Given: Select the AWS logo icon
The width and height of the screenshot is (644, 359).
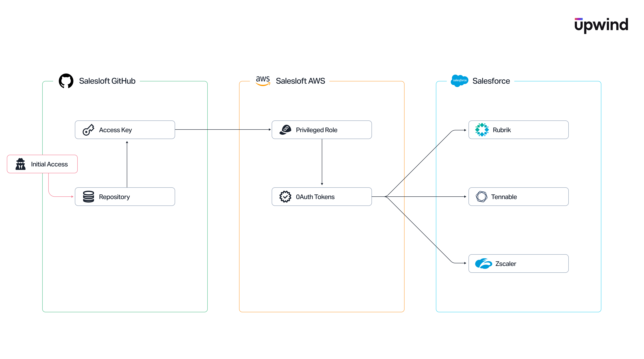Looking at the screenshot, I should click(x=263, y=80).
